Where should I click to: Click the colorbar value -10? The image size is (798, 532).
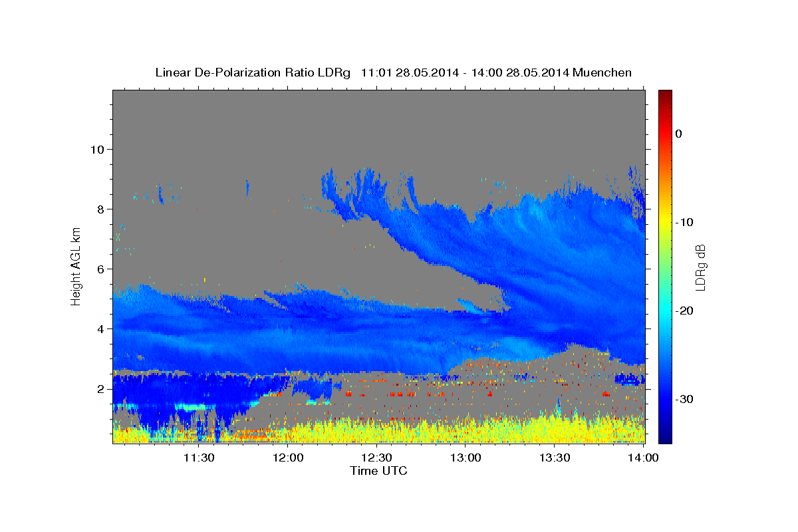pyautogui.click(x=685, y=222)
